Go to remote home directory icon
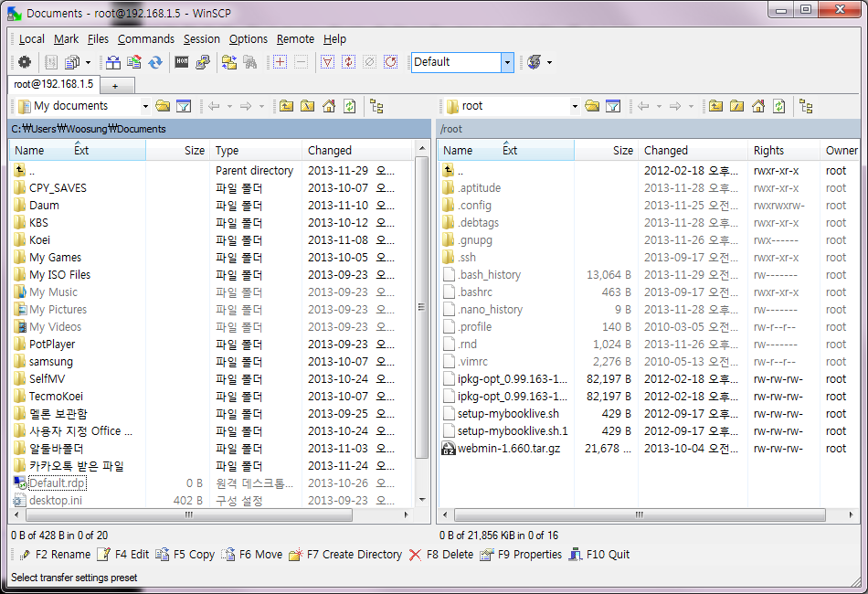Screen dimensions: 868x594 (757, 106)
